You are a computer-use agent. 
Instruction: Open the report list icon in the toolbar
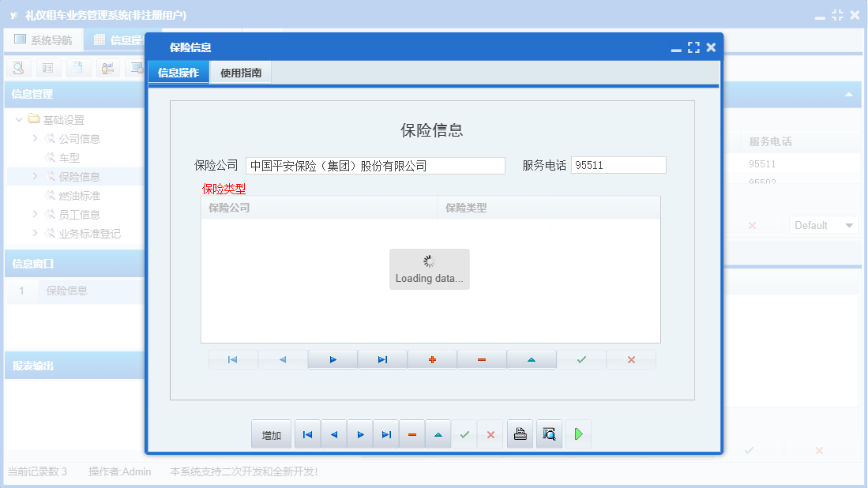48,68
